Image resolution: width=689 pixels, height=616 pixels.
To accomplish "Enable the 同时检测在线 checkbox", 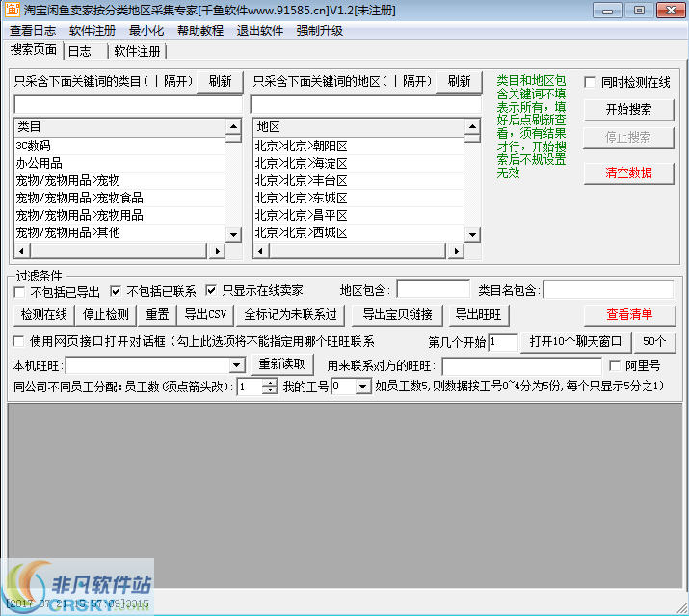I will [x=590, y=82].
